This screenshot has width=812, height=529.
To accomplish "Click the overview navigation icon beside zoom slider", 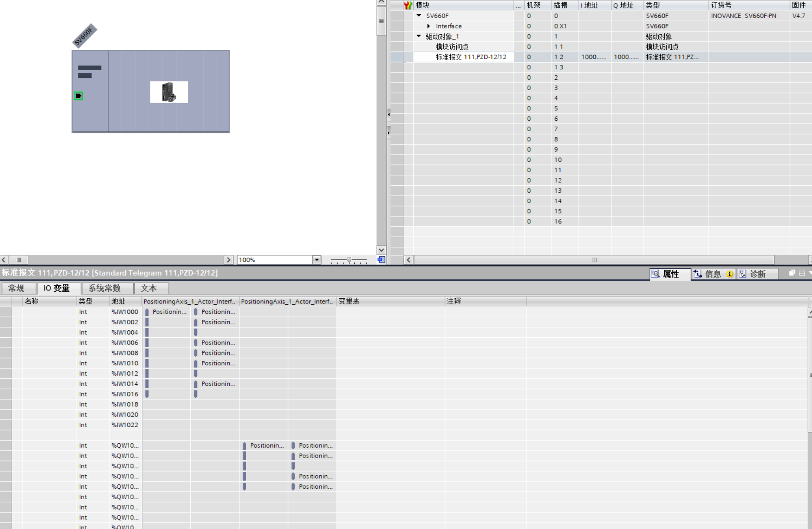I will pyautogui.click(x=381, y=260).
